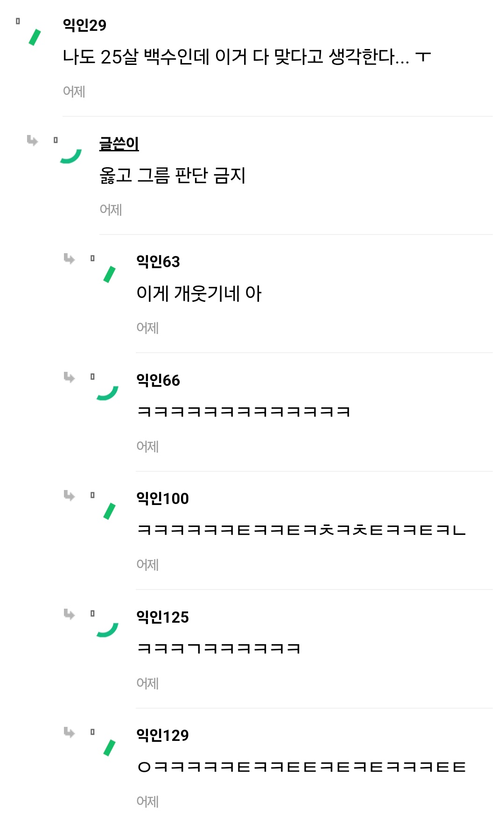The height and width of the screenshot is (824, 504).
Task: Click the reply arrow icon for 익인129
Action: point(69,732)
